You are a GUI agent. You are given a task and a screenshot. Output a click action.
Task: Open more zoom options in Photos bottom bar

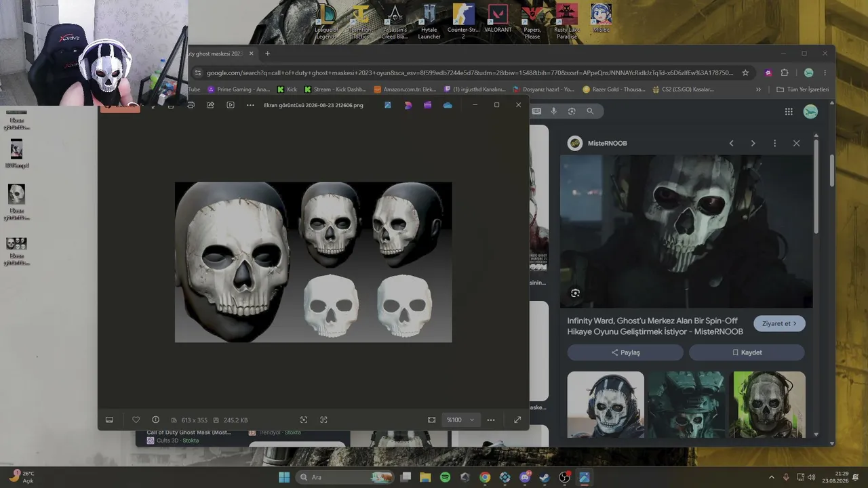tap(491, 420)
